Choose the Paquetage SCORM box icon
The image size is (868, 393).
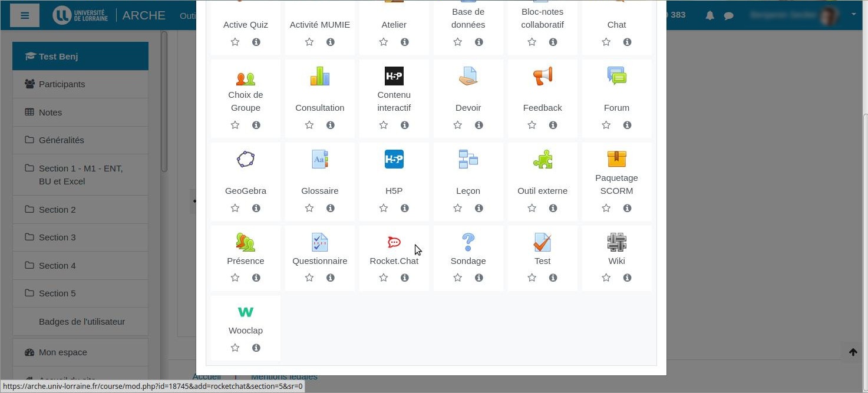coord(616,158)
